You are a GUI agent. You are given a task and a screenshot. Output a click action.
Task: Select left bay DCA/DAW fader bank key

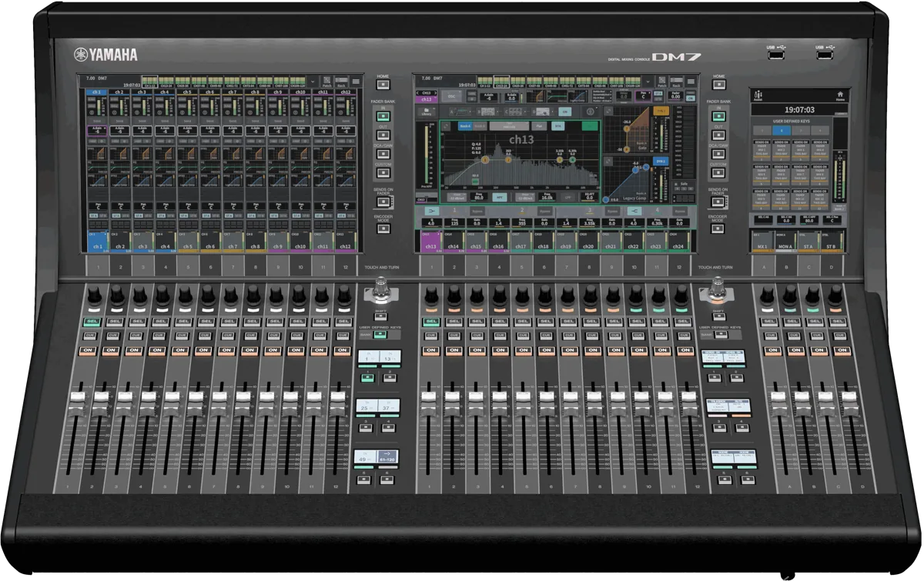383,154
